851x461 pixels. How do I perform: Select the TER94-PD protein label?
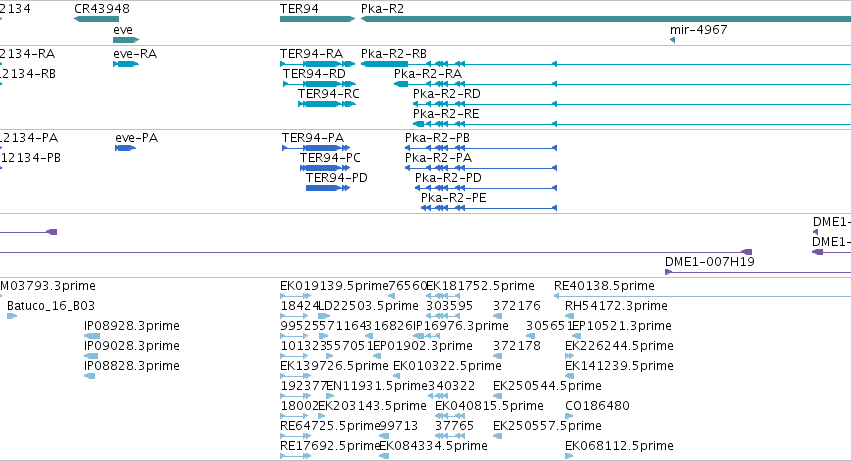tap(336, 178)
